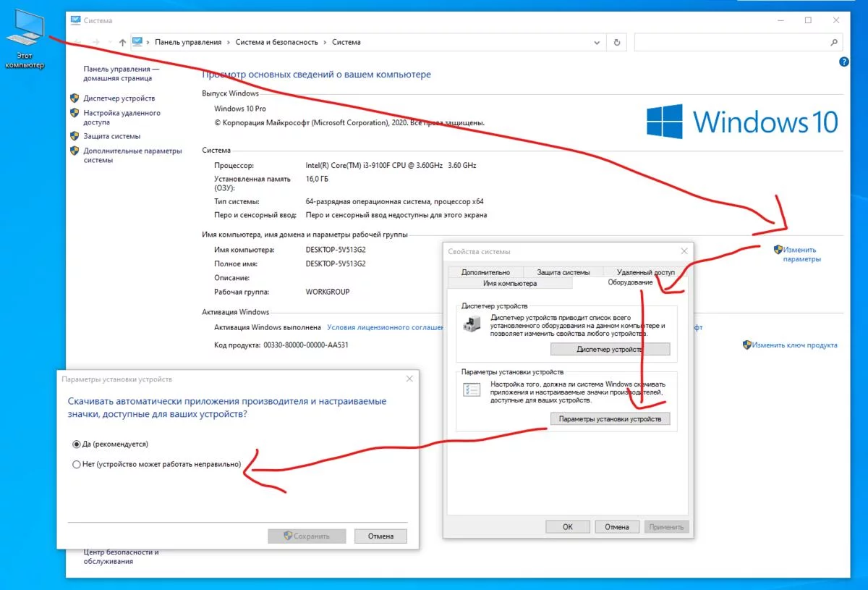Click the Применить button
868x590 pixels.
click(x=666, y=527)
